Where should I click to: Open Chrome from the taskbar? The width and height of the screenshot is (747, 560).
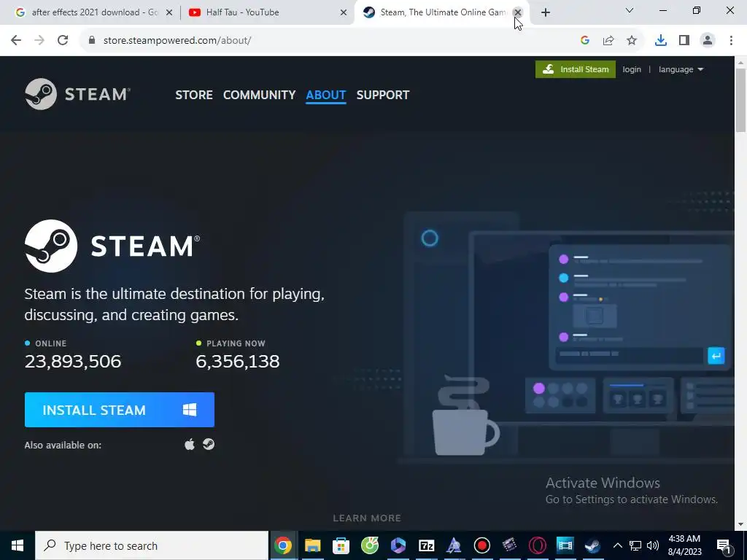283,545
